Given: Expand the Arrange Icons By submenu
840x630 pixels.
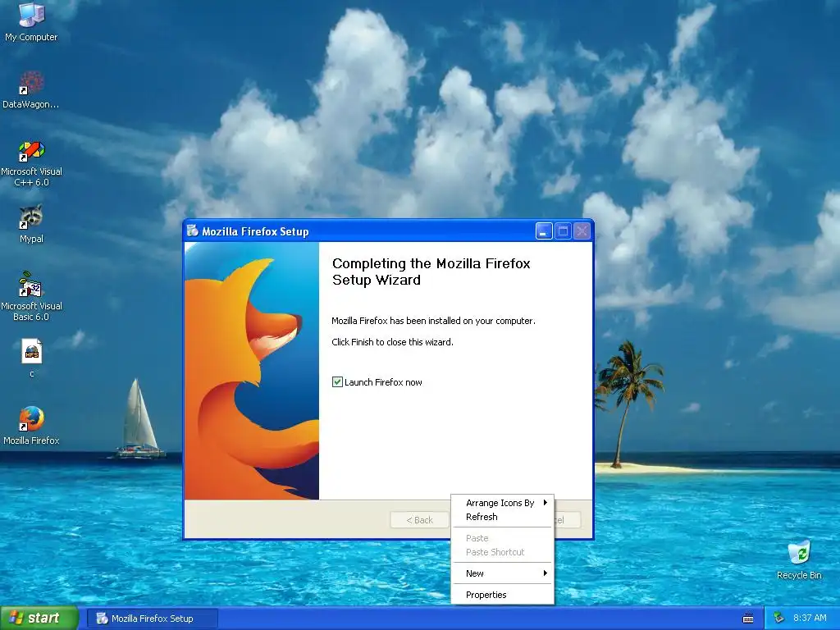Looking at the screenshot, I should point(503,503).
